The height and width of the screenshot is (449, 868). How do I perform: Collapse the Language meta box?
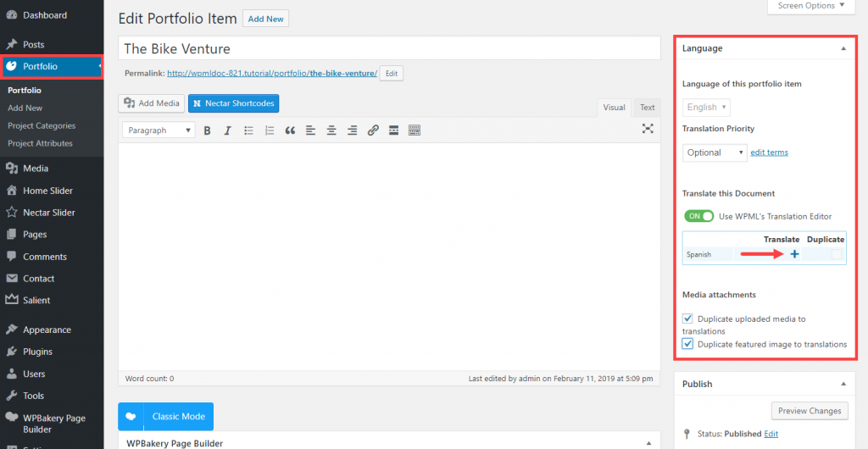click(x=843, y=48)
